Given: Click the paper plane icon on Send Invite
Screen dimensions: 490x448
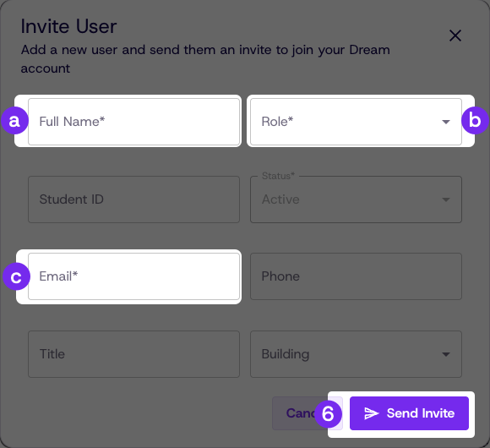Looking at the screenshot, I should coord(371,413).
